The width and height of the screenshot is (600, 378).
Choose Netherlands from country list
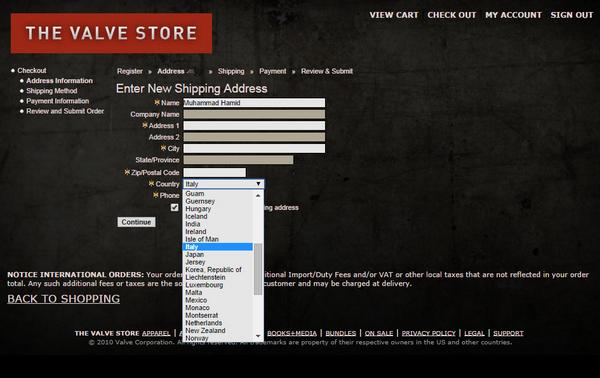pos(218,323)
